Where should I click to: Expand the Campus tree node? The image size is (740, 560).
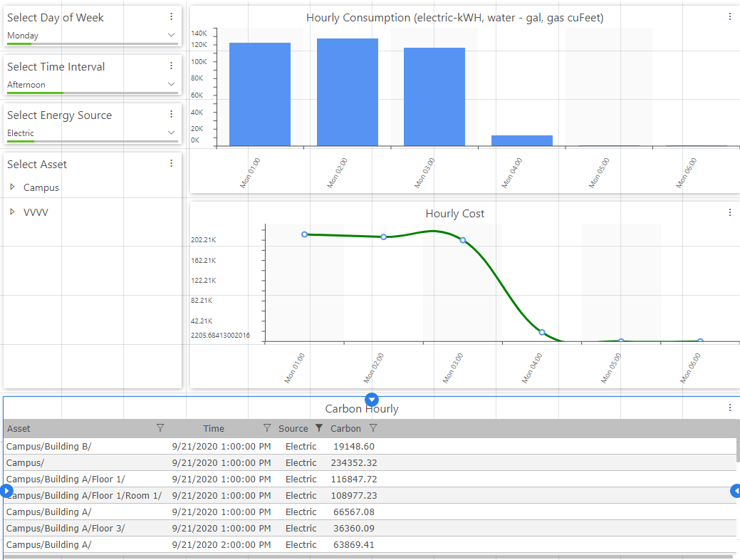click(x=12, y=187)
